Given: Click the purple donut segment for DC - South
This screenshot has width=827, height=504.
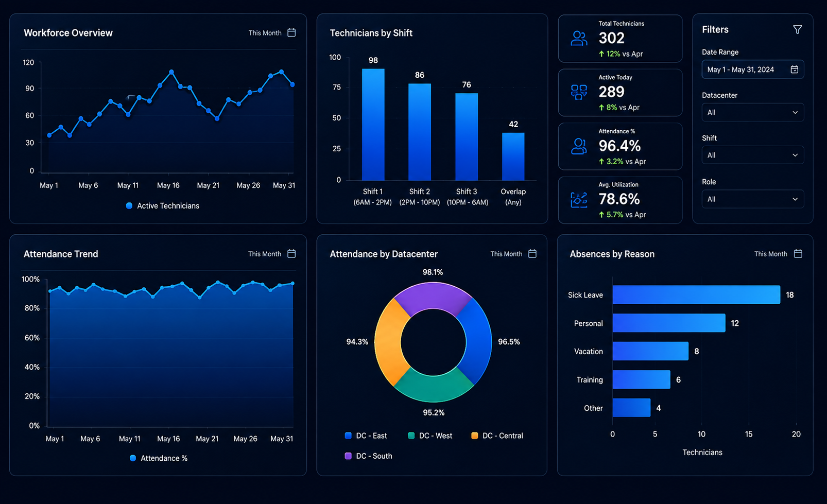Looking at the screenshot, I should pos(433,296).
